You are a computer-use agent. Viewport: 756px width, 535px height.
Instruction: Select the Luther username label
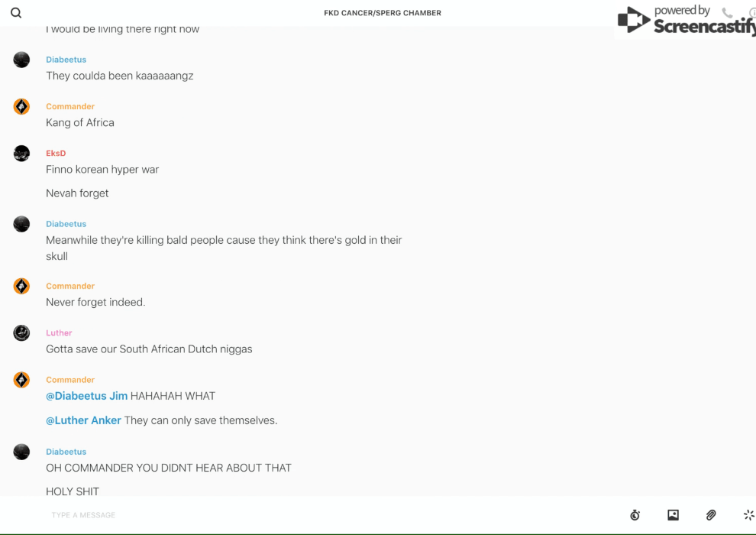(x=59, y=333)
